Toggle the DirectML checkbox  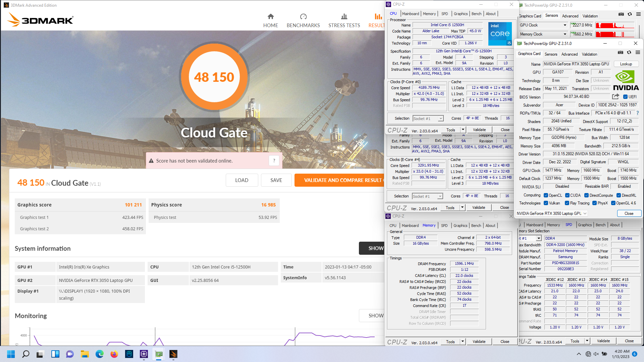point(619,195)
